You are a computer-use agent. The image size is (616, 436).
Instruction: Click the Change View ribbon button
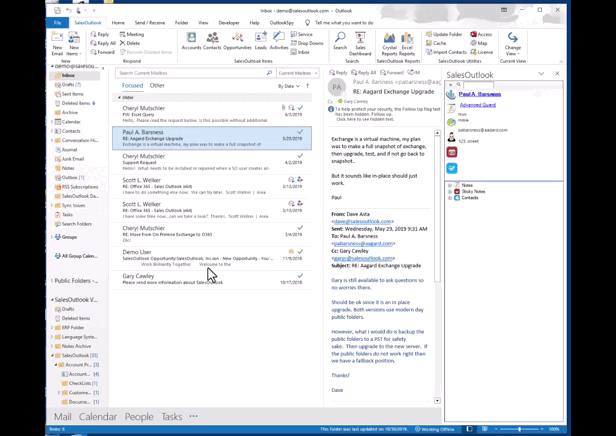(x=512, y=42)
